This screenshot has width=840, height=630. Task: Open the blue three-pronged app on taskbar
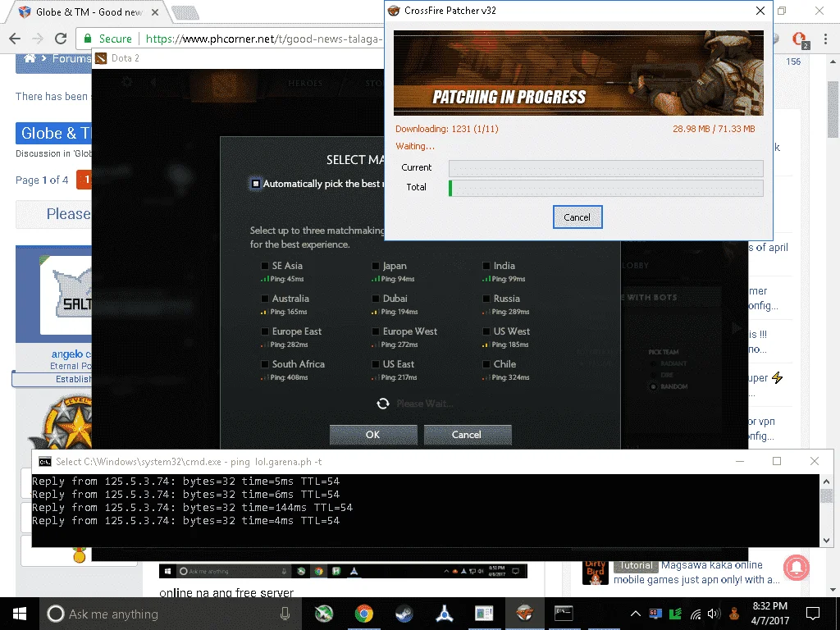444,614
